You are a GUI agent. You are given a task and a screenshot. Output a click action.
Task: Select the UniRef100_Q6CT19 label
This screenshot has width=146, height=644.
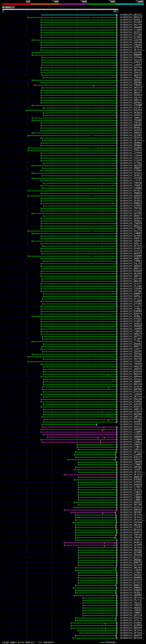point(131,90)
